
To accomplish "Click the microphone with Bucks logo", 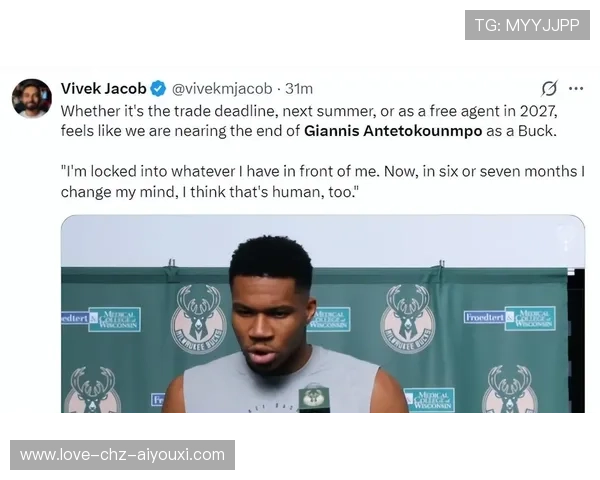I will [314, 399].
